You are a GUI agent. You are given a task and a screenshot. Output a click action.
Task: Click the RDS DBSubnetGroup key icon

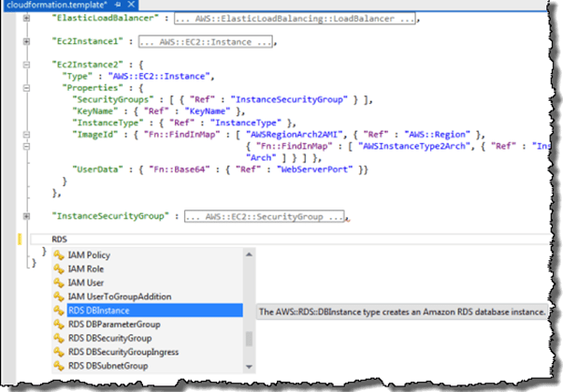(x=58, y=367)
